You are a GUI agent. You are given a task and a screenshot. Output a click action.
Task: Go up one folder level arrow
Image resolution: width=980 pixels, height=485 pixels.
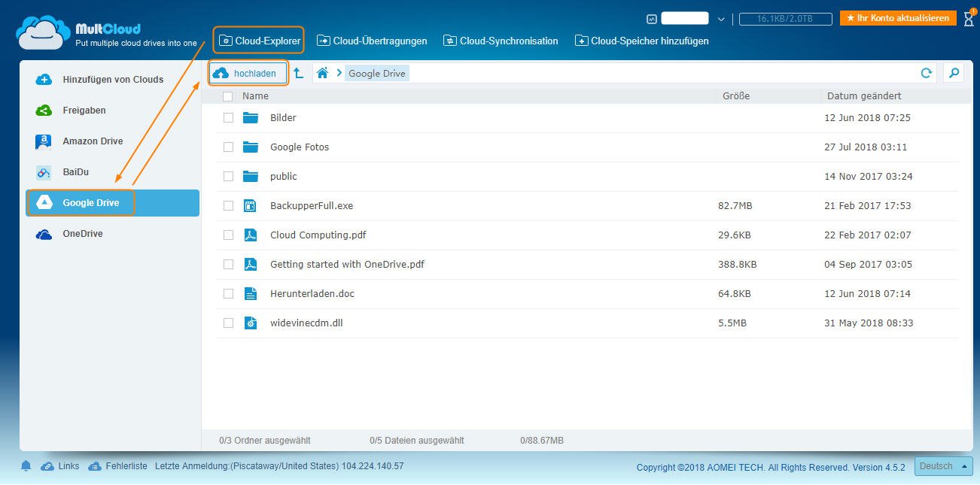tap(298, 73)
